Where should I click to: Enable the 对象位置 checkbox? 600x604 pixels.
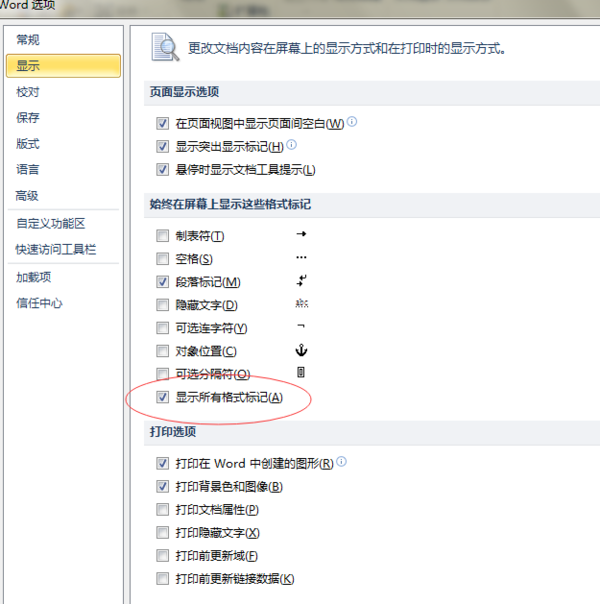tap(163, 351)
